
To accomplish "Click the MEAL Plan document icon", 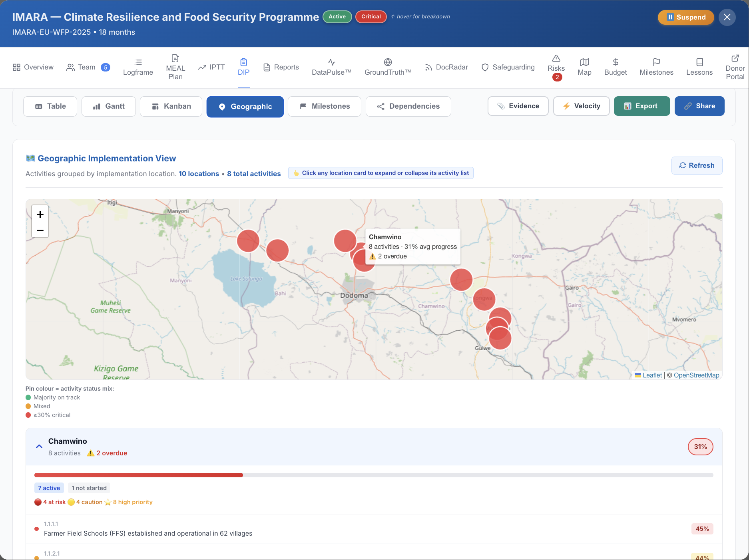I will point(175,58).
